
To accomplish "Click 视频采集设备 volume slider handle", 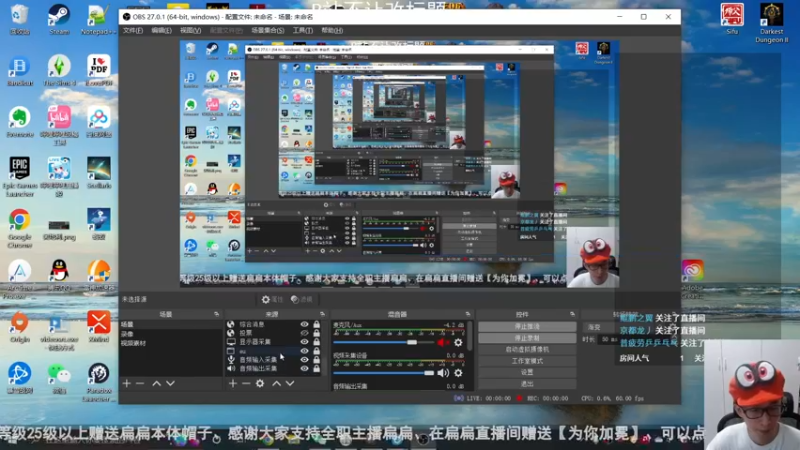I will click(x=429, y=373).
